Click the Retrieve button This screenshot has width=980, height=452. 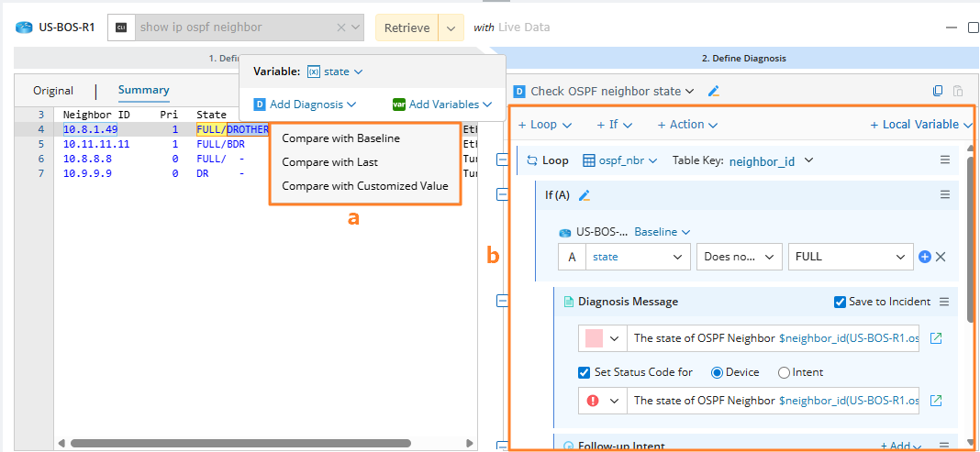coord(406,28)
